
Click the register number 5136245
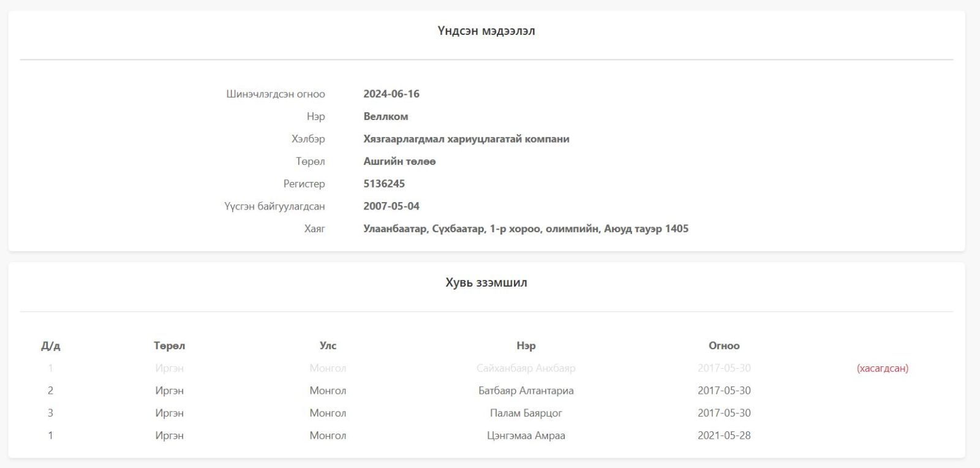point(383,184)
